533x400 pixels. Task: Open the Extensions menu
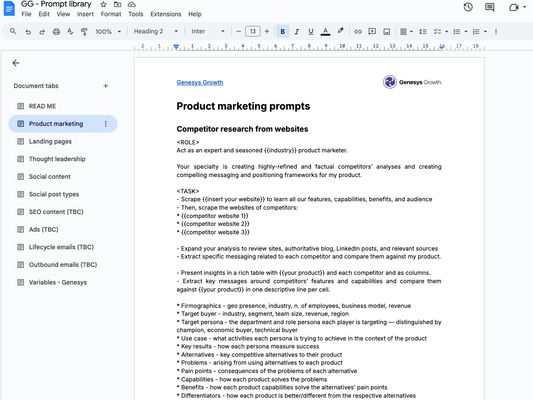(x=166, y=14)
